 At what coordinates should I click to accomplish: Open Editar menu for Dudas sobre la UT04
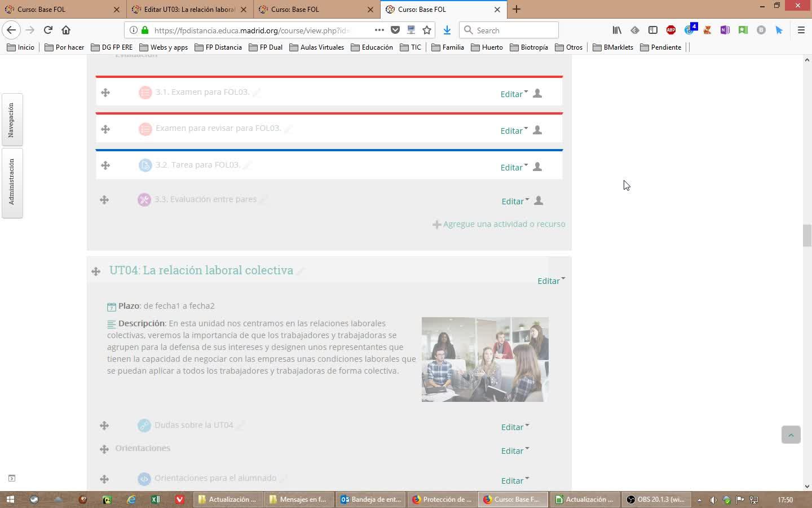click(515, 427)
